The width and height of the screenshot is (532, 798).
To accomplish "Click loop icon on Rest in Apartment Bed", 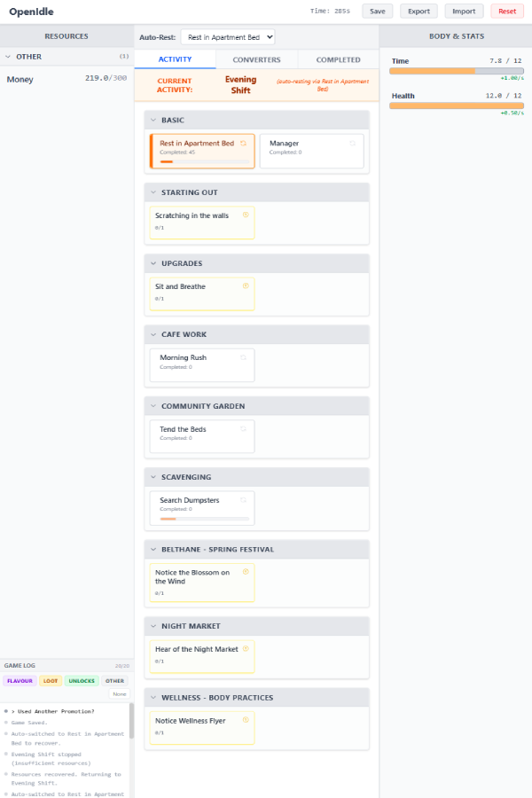I will point(243,144).
